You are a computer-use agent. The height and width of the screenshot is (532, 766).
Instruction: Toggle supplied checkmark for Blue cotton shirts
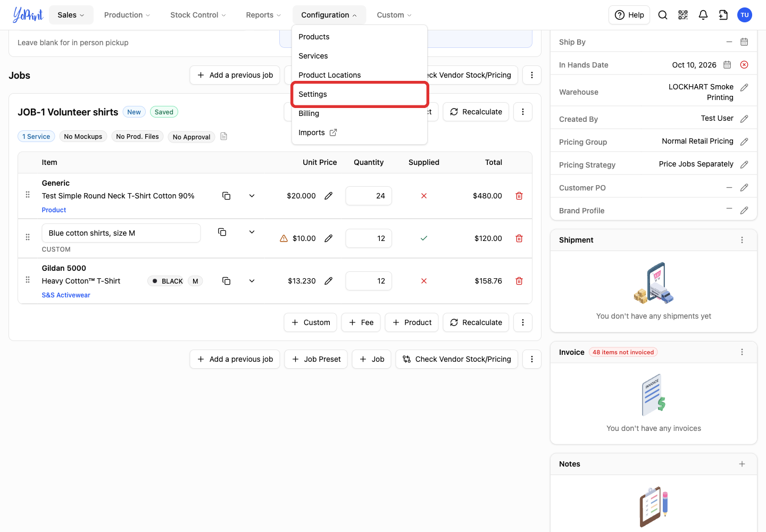coord(424,238)
